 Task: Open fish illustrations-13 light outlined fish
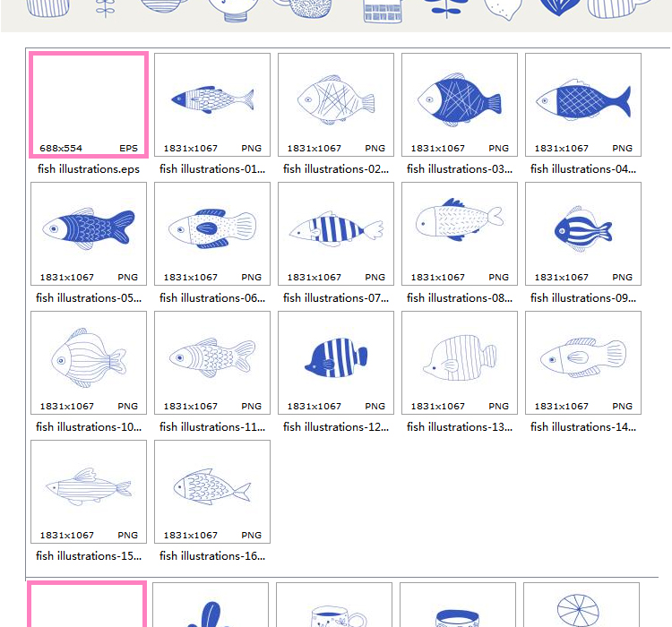point(460,363)
